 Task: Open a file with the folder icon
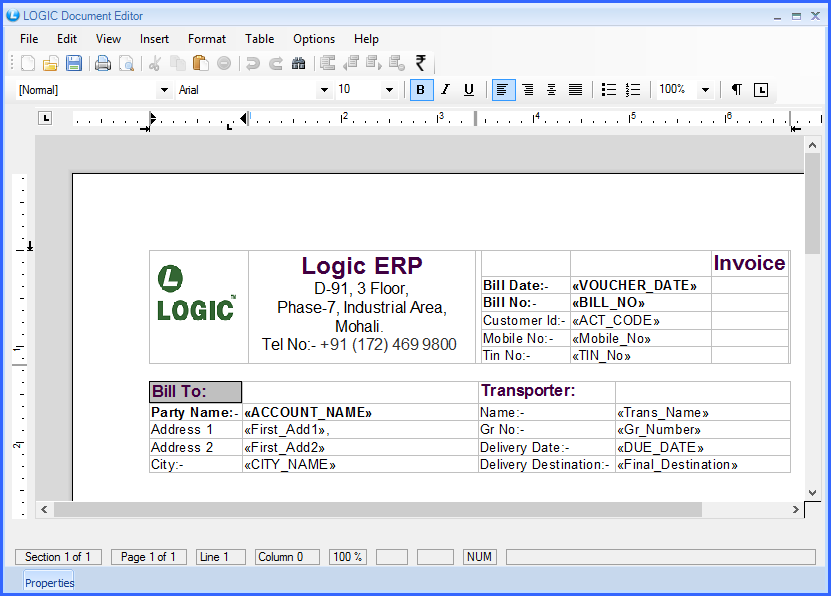(x=50, y=63)
